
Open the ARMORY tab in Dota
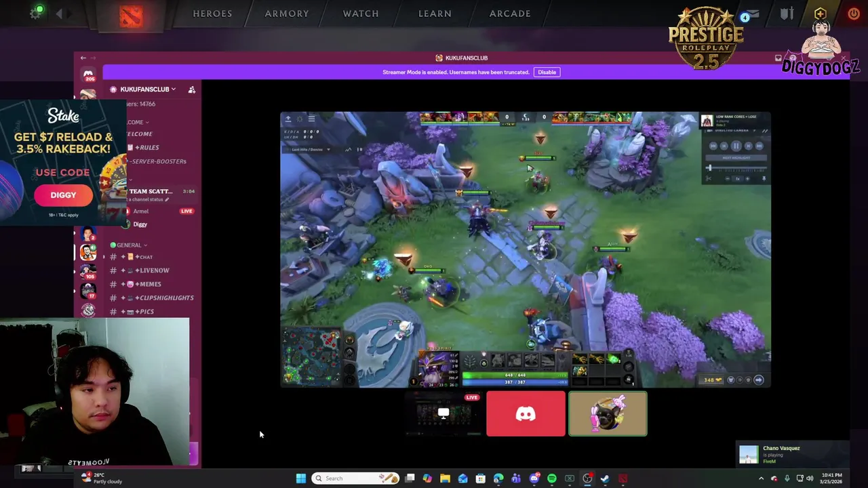tap(287, 14)
